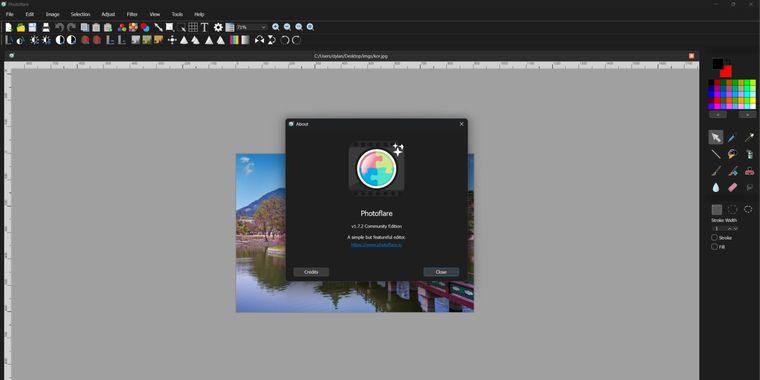Select the line drawing tool
Screen dimensions: 760x380
716,154
